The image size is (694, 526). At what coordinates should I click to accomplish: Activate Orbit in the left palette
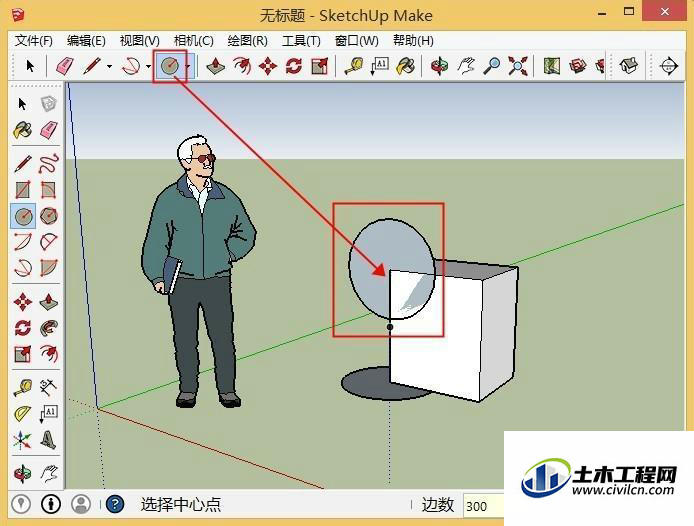[x=23, y=473]
